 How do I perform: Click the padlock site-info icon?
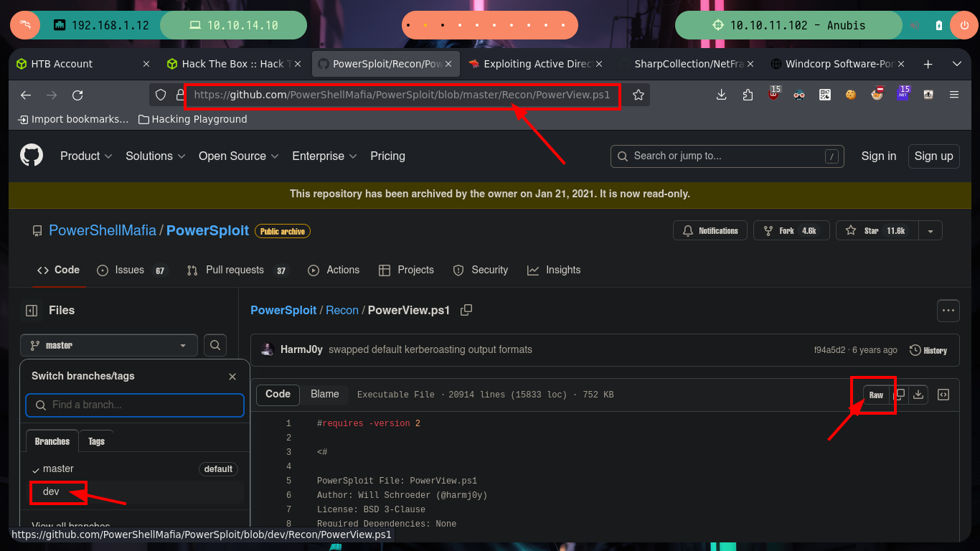(179, 95)
